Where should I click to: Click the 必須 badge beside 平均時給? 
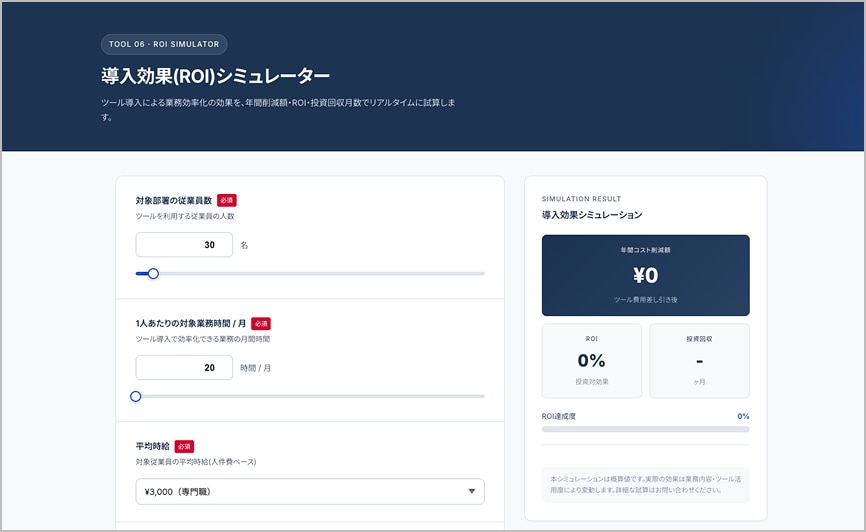[184, 446]
